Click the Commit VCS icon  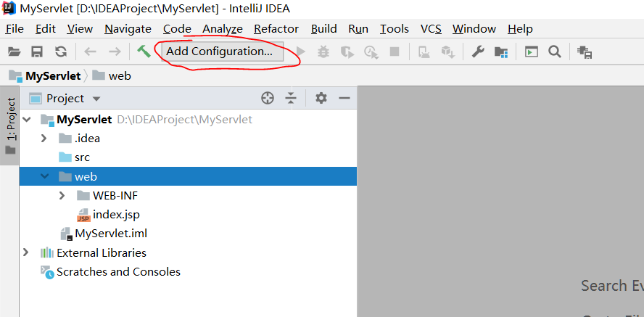(x=447, y=52)
